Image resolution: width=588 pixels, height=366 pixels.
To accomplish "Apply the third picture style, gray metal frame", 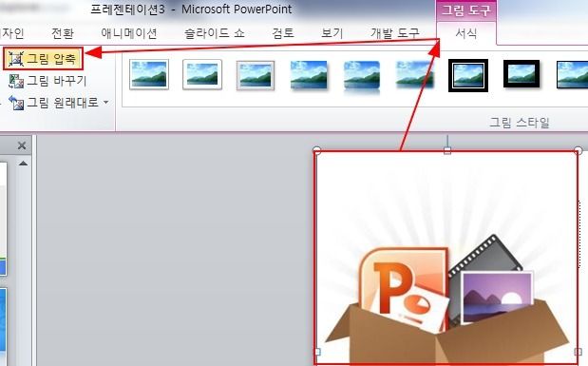I will coord(256,75).
